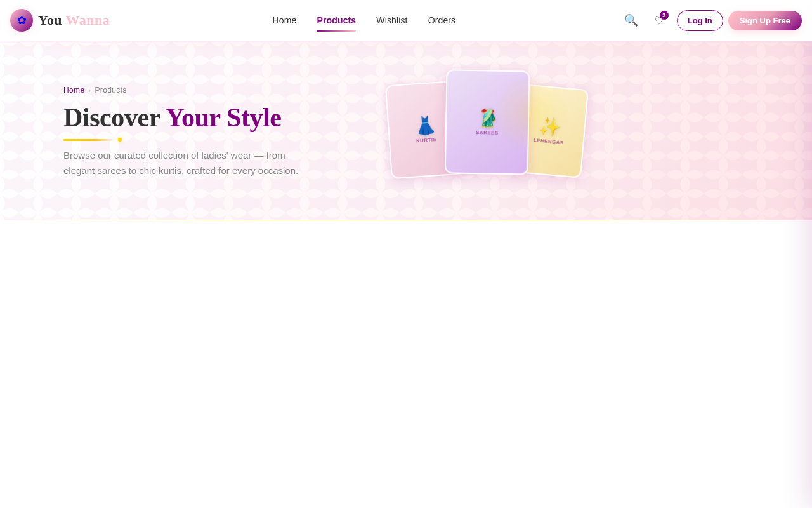
Task: Click the You Wanna flower logo icon
Action: pos(20,19)
